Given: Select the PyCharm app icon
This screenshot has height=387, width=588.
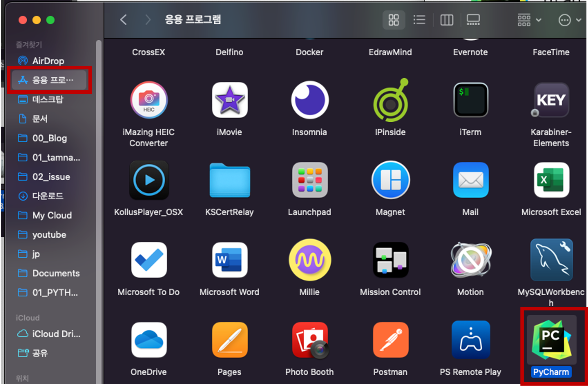Looking at the screenshot, I should [551, 340].
